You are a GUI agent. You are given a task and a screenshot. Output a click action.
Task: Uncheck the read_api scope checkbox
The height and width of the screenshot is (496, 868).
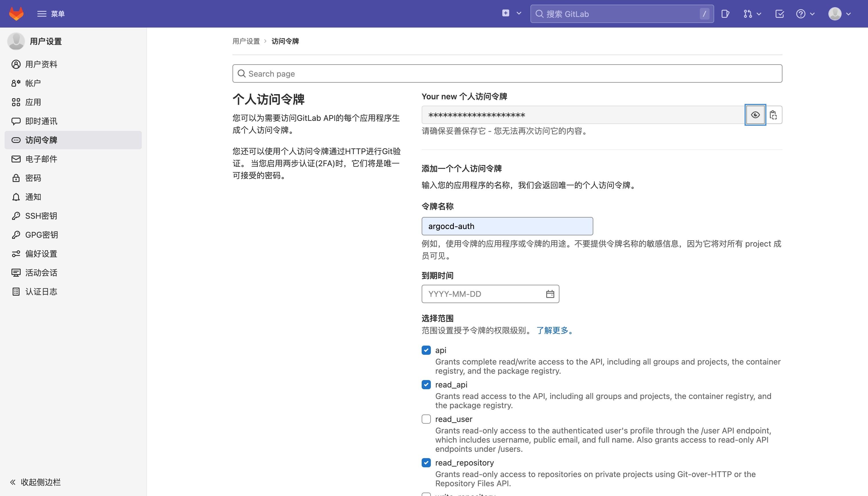point(426,385)
